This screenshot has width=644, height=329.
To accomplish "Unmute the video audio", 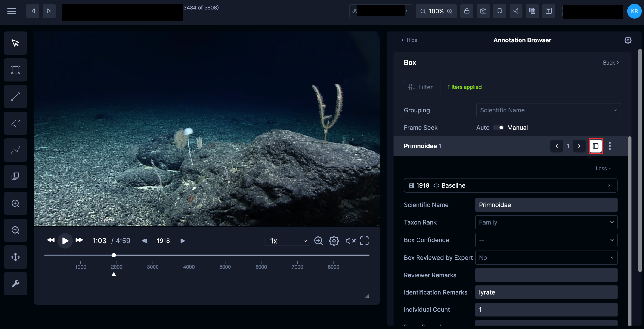I will coord(350,241).
